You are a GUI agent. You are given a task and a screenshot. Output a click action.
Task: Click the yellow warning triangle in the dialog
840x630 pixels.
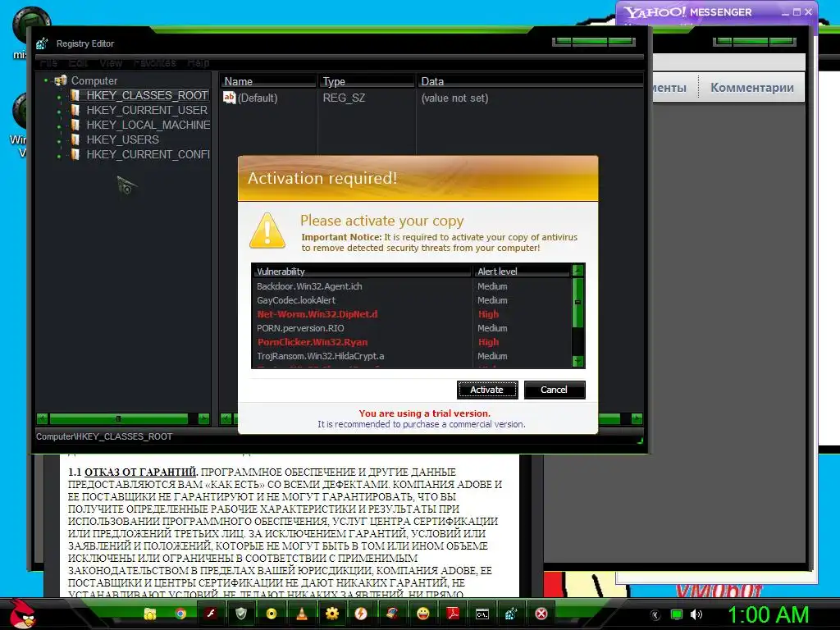267,231
